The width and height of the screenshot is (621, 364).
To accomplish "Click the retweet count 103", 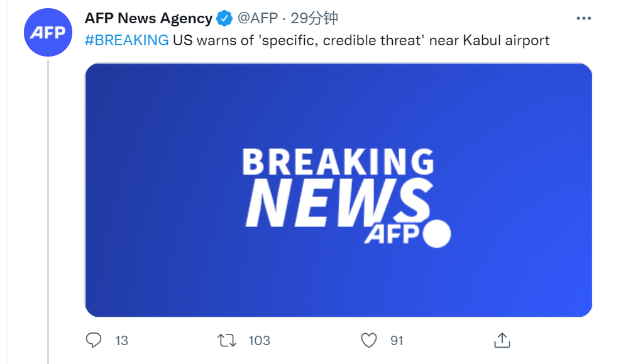I will click(x=259, y=340).
